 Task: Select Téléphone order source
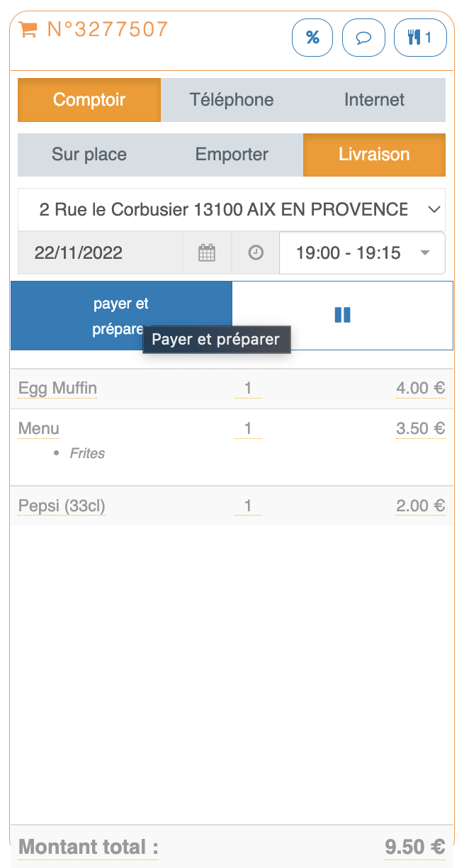[232, 100]
